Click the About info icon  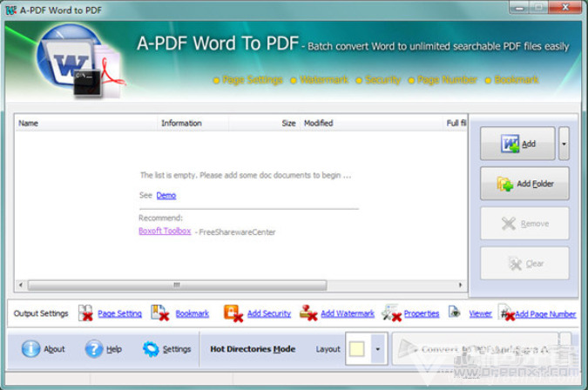pos(30,349)
